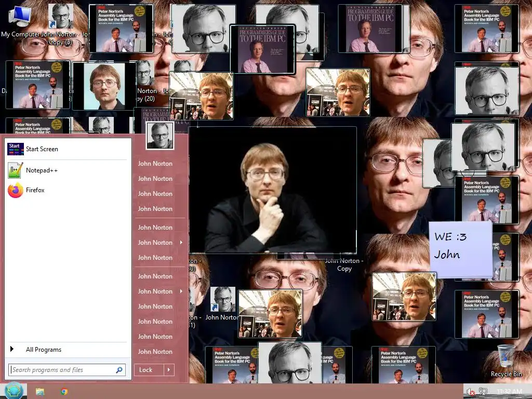Click the 11:32 AM taskbar clock

[x=509, y=392]
